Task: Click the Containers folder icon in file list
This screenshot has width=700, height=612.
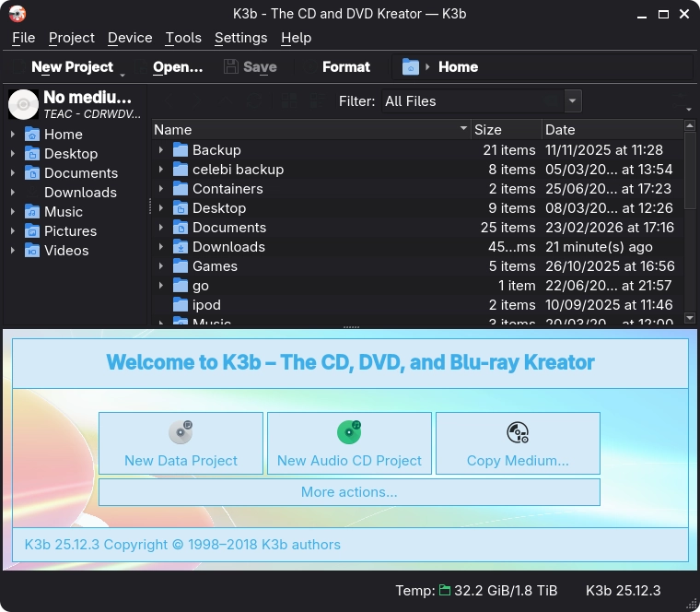Action: (x=181, y=189)
